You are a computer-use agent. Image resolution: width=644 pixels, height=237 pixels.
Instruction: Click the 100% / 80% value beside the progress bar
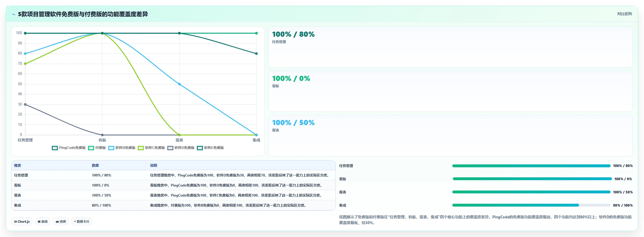tap(623, 166)
